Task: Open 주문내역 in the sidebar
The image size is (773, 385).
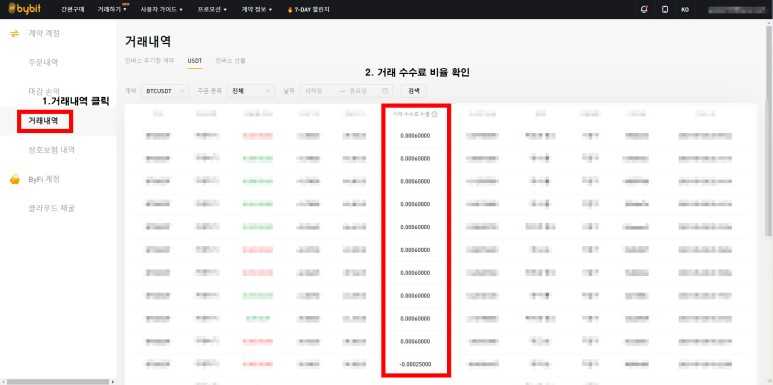Action: point(43,63)
